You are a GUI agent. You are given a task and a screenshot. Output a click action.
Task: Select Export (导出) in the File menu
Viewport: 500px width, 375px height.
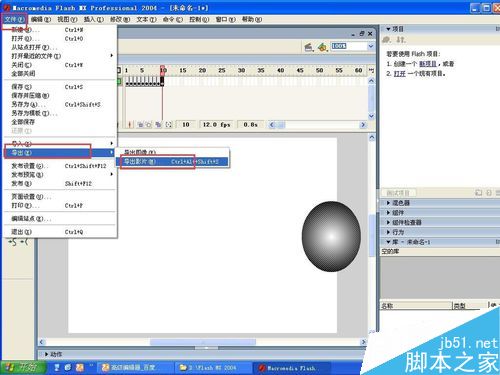[59, 153]
